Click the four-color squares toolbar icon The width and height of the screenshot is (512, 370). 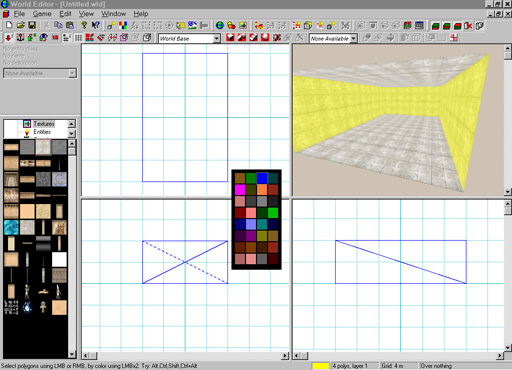click(x=123, y=25)
